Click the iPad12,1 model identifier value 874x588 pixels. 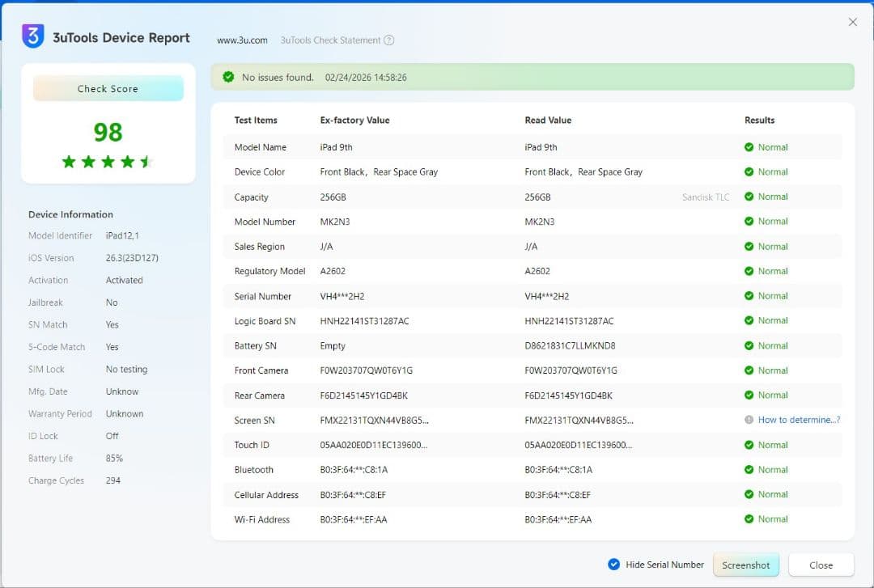coord(122,235)
